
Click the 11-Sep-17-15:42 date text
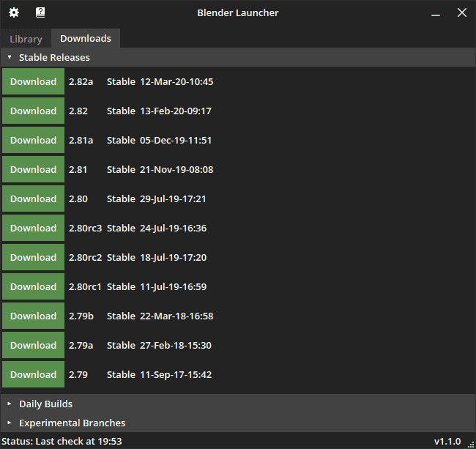(x=176, y=375)
